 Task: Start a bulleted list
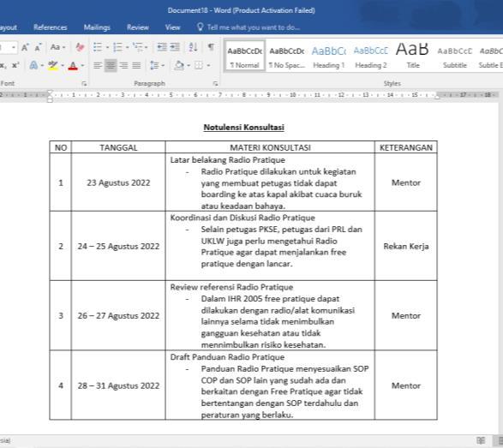point(98,47)
